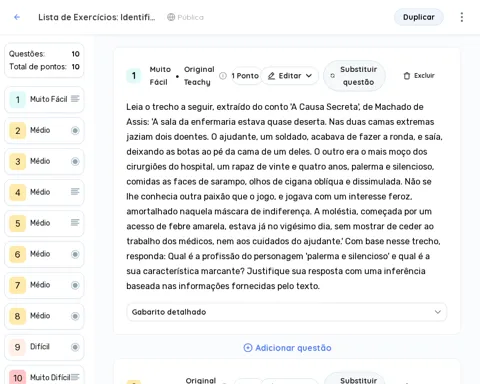Click the Lista de Exercícios title
This screenshot has height=384, width=480.
click(97, 17)
